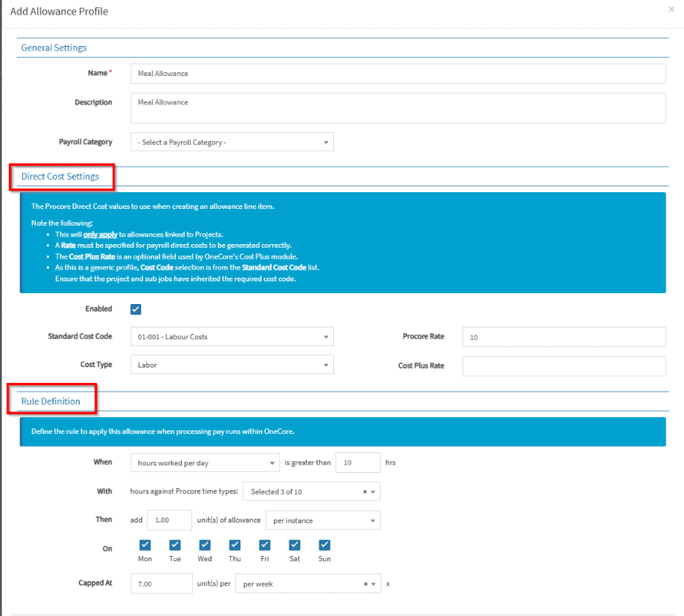Uncheck the Fri day checkbox
The width and height of the screenshot is (684, 616).
[265, 545]
